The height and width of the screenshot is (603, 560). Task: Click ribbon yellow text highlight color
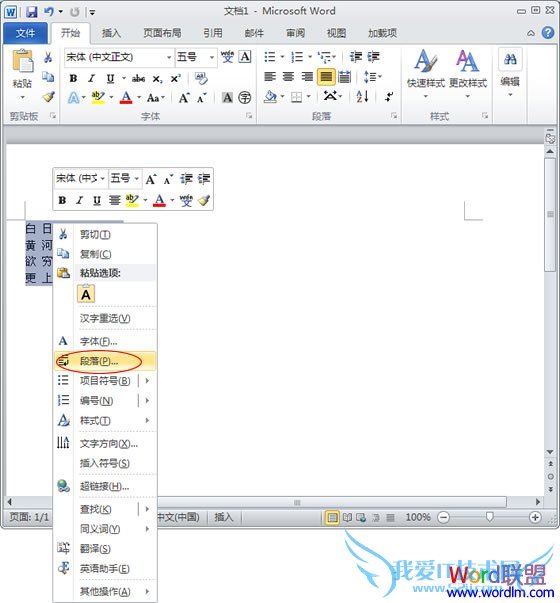[x=98, y=97]
